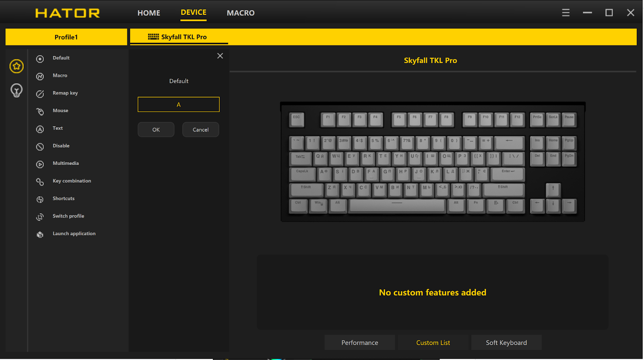Screen dimensions: 644x360
Task: Select the spacebar on the keyboard image
Action: [x=397, y=206]
